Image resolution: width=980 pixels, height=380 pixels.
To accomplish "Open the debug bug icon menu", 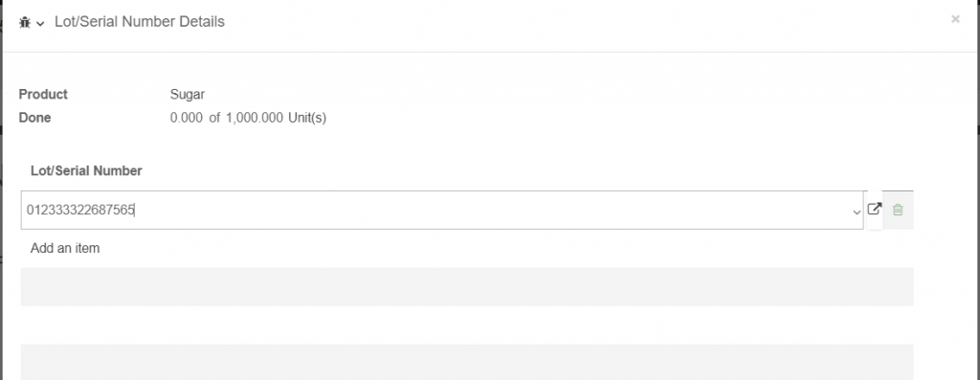I will 25,23.
